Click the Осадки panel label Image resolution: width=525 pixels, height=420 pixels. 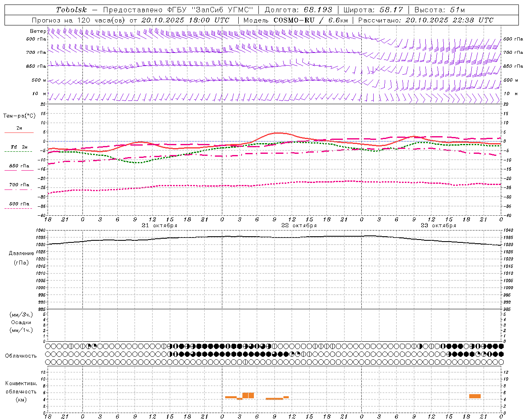click(x=21, y=322)
